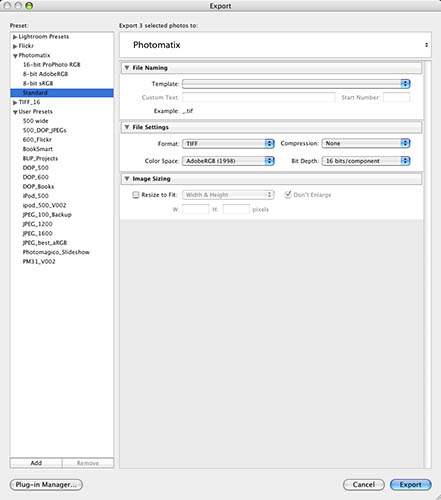Click the Add preset button
Image resolution: width=441 pixels, height=500 pixels.
pyautogui.click(x=36, y=463)
